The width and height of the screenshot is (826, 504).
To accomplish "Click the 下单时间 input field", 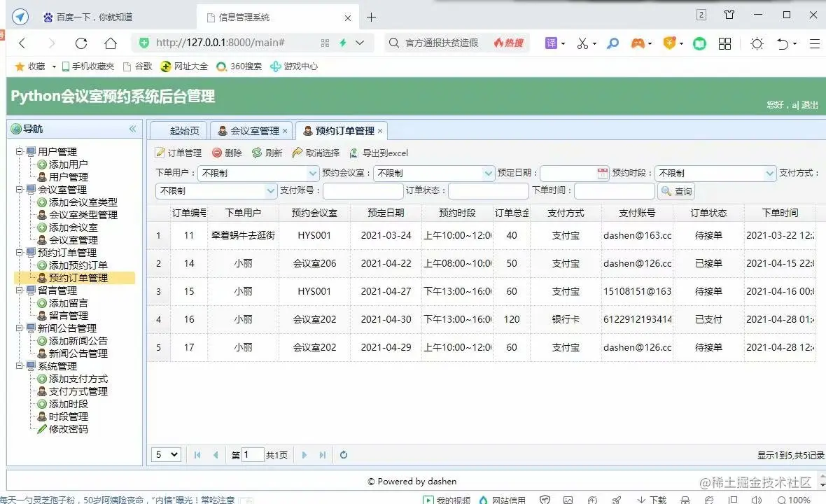I will point(614,190).
